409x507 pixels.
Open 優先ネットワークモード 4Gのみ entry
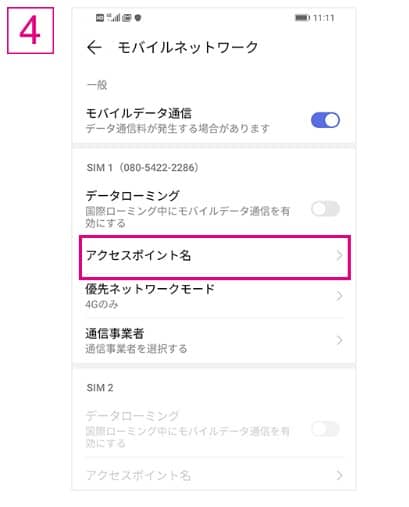(215, 296)
